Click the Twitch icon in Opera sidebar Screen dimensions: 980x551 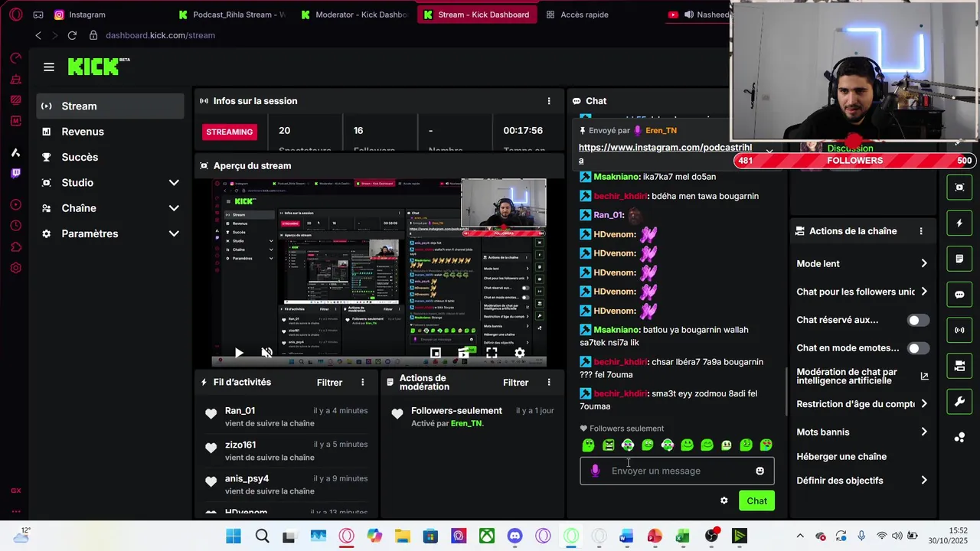(15, 173)
